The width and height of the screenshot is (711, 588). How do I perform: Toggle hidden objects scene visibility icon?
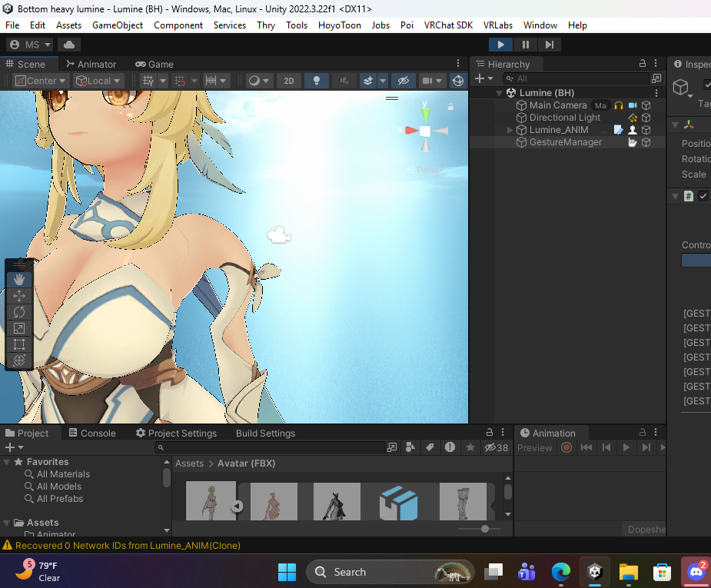pyautogui.click(x=403, y=81)
